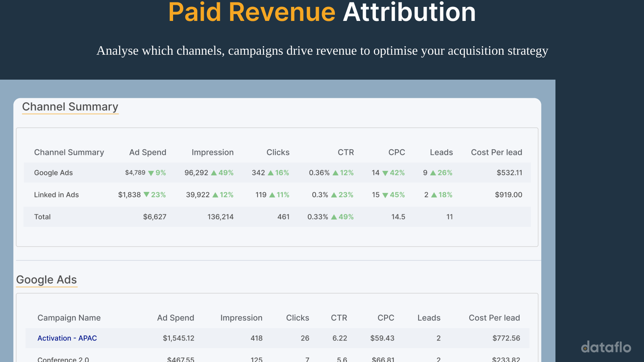644x362 pixels.
Task: Click the Google Ads Clicks up arrow
Action: click(270, 173)
